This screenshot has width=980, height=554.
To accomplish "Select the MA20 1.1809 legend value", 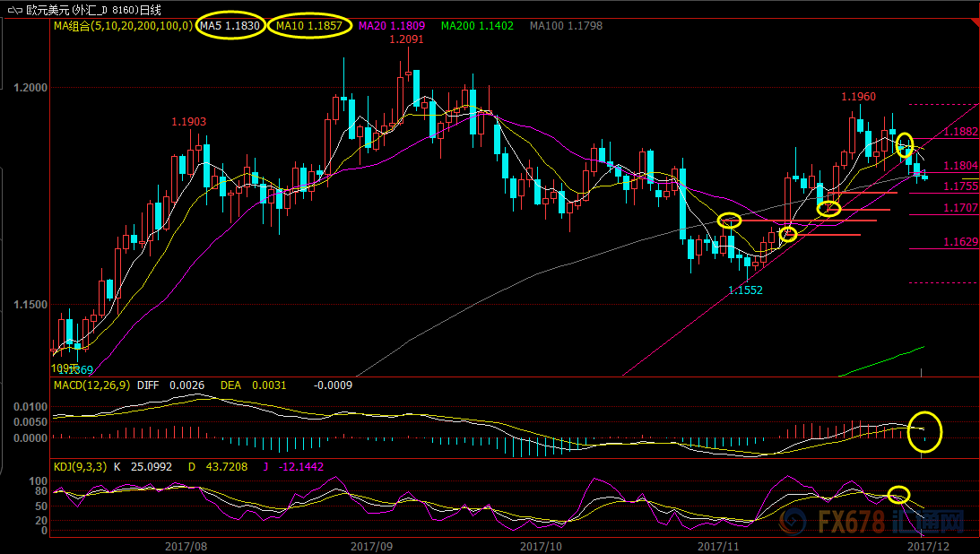I will 392,26.
